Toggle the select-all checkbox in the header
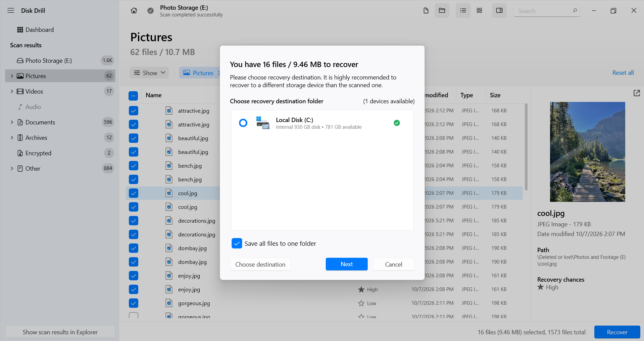 pos(133,96)
